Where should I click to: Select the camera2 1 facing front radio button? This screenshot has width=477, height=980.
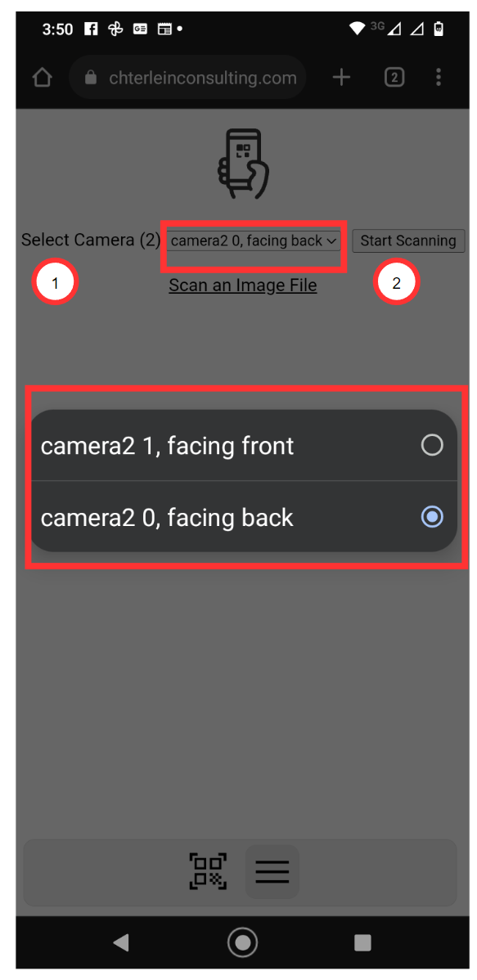click(x=432, y=445)
